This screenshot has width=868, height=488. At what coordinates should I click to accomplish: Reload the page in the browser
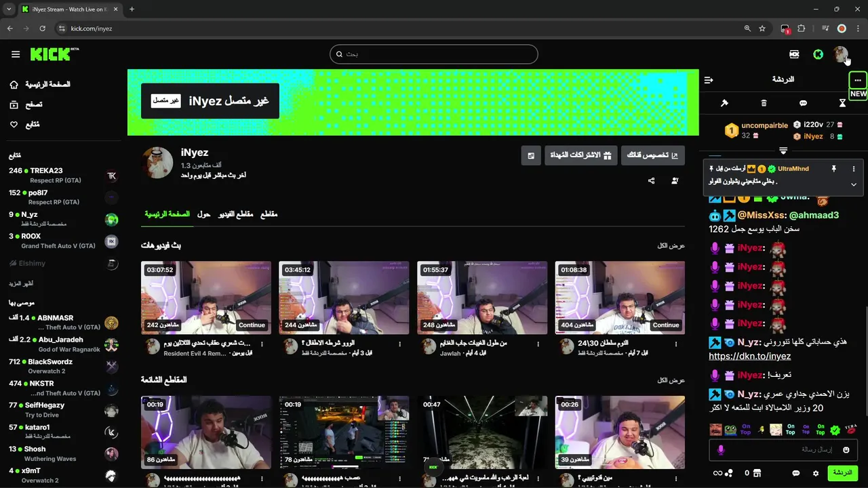click(x=42, y=28)
